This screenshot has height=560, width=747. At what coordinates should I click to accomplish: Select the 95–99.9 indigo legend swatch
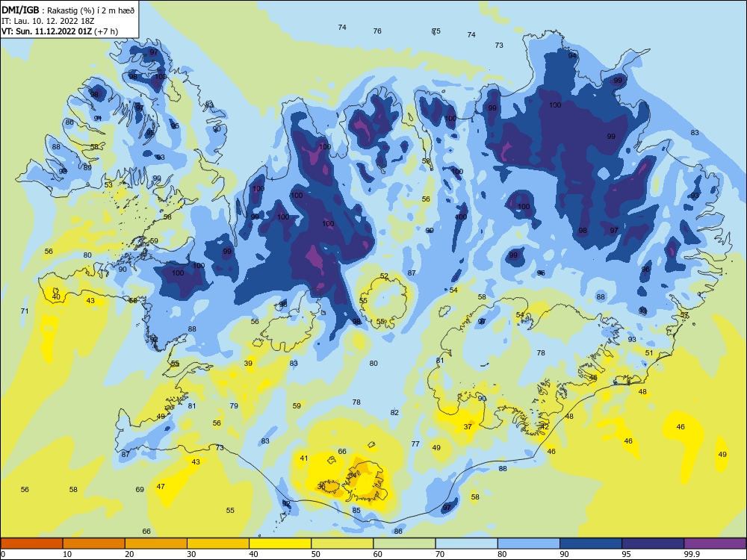pyautogui.click(x=653, y=544)
